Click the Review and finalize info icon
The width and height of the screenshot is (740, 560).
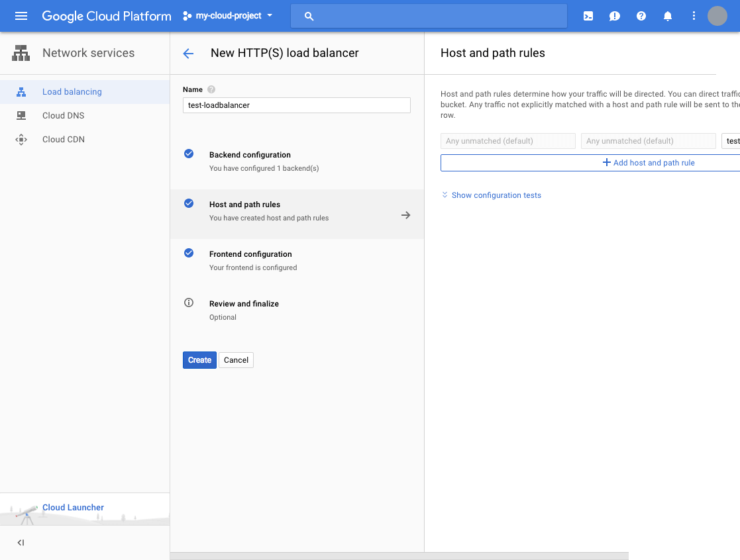click(x=189, y=303)
